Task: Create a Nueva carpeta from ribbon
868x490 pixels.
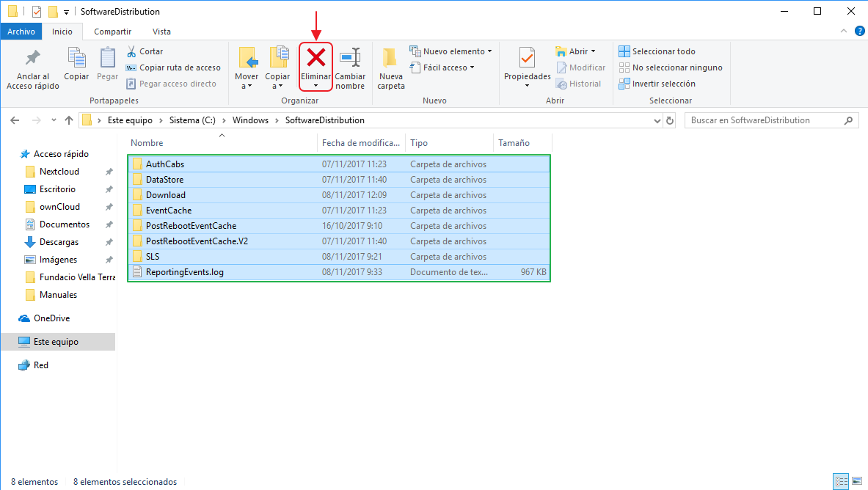Action: [390, 59]
